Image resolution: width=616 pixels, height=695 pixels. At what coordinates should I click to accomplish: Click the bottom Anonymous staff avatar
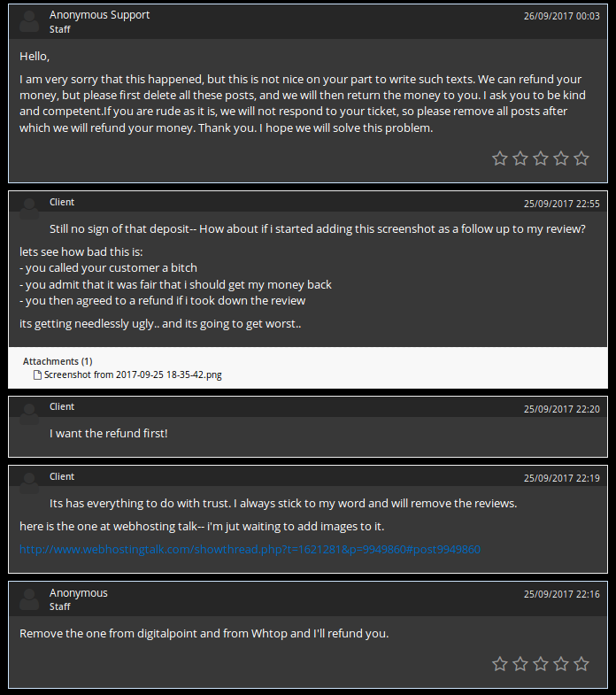tap(29, 599)
